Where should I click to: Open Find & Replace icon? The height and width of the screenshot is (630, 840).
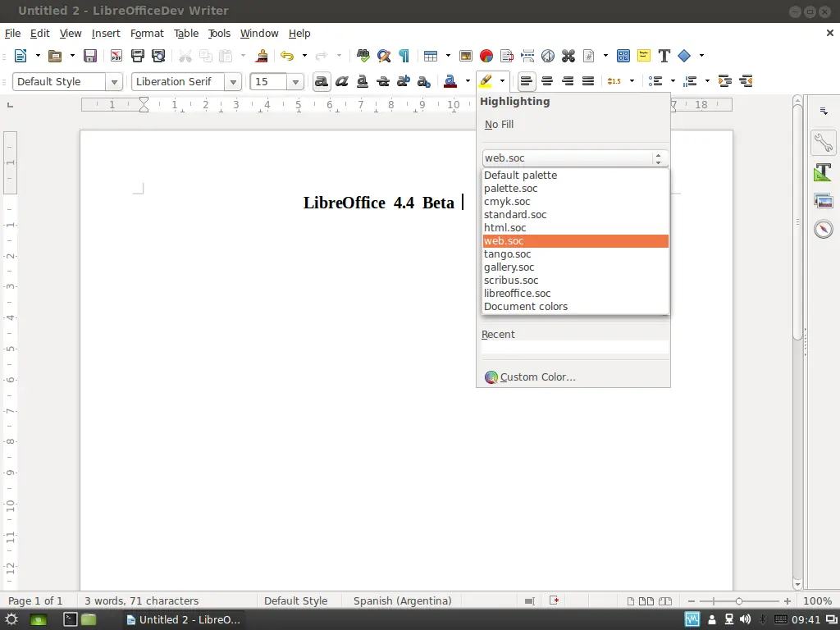tap(384, 56)
